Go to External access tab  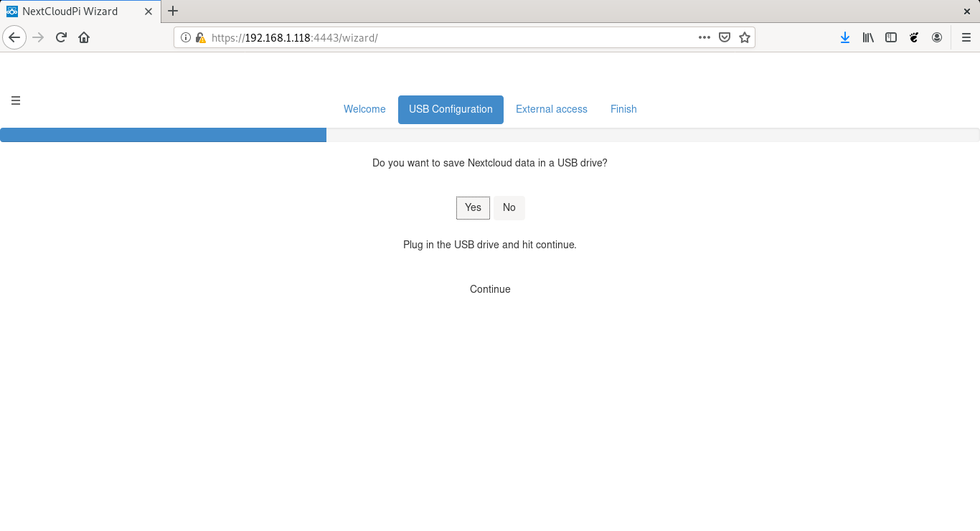(552, 109)
